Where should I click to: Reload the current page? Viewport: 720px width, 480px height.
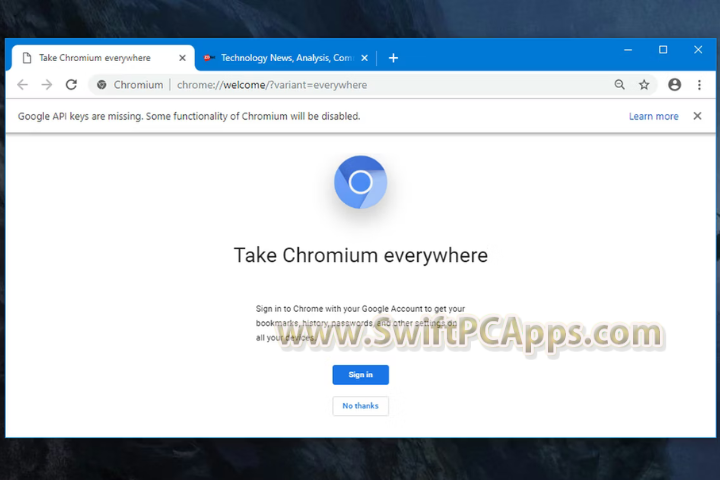pos(71,85)
